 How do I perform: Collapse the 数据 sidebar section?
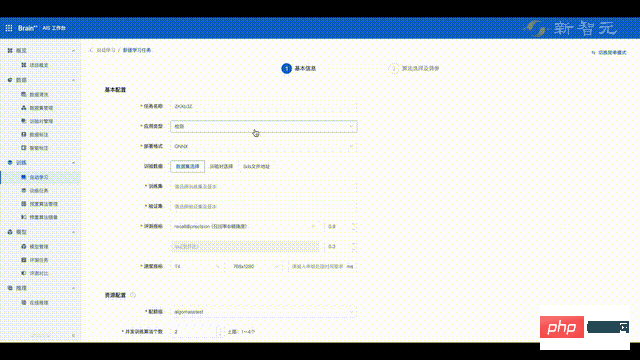(73, 80)
